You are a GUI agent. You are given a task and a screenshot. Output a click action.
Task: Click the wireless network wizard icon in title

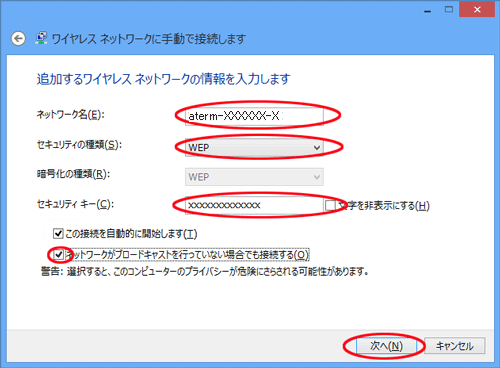(41, 38)
